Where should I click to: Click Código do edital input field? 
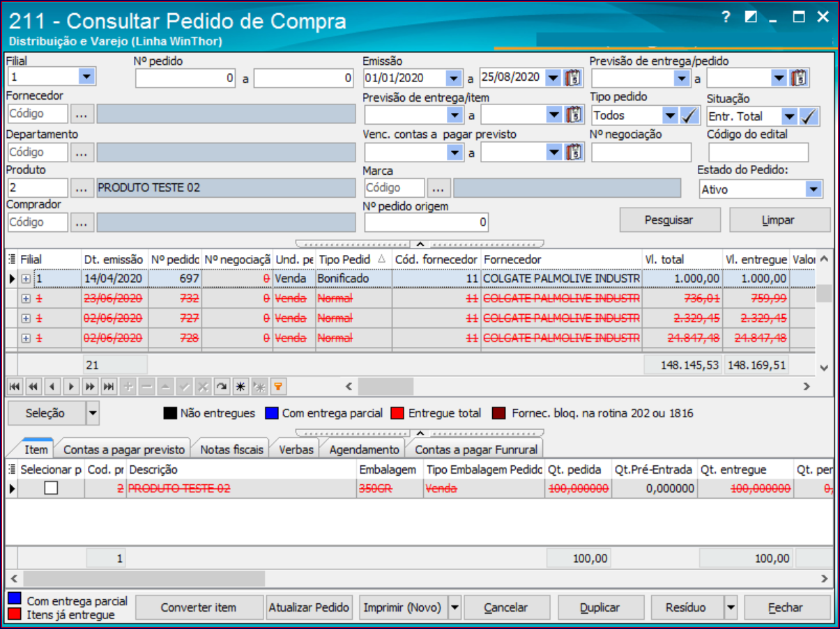pos(759,153)
